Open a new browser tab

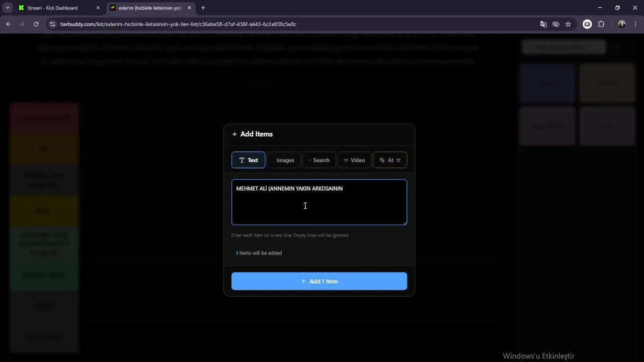203,8
